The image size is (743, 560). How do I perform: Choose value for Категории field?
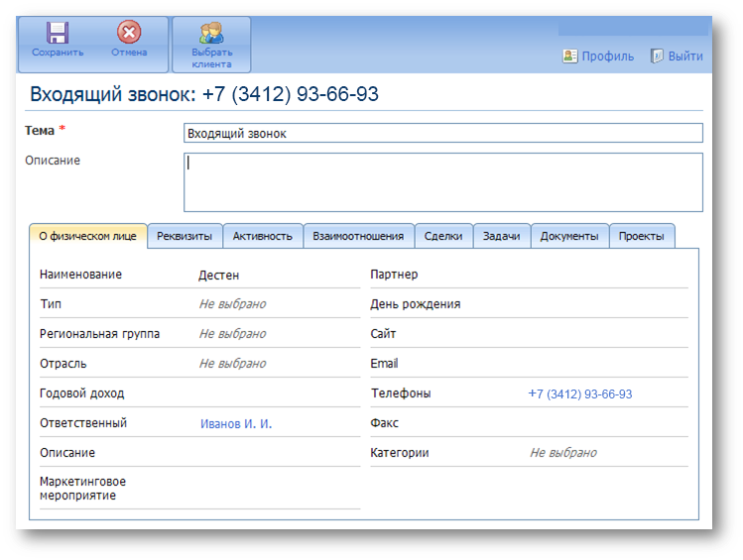563,453
